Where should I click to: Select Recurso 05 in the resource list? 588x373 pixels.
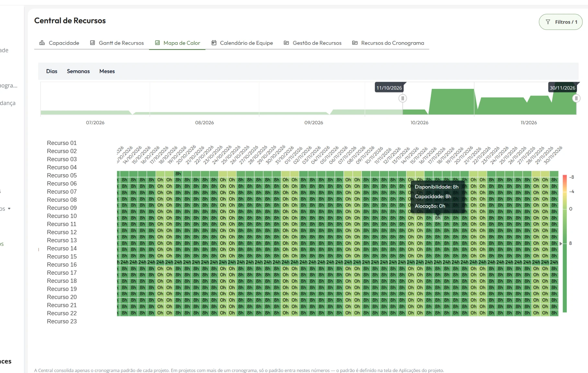(62, 175)
